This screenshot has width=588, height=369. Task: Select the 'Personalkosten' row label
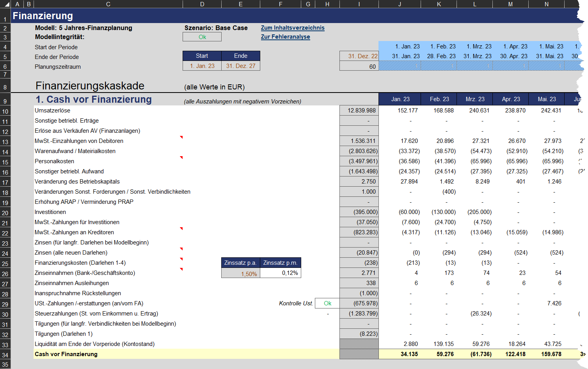(54, 161)
